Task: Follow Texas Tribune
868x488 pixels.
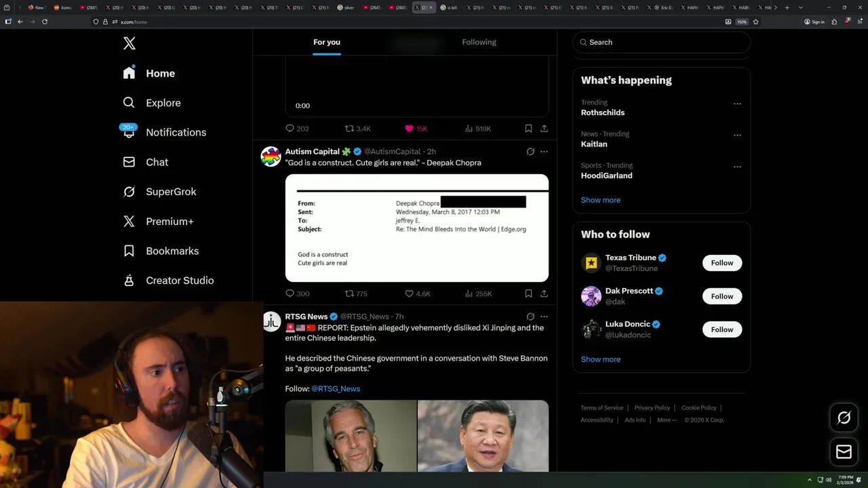Action: coord(722,263)
